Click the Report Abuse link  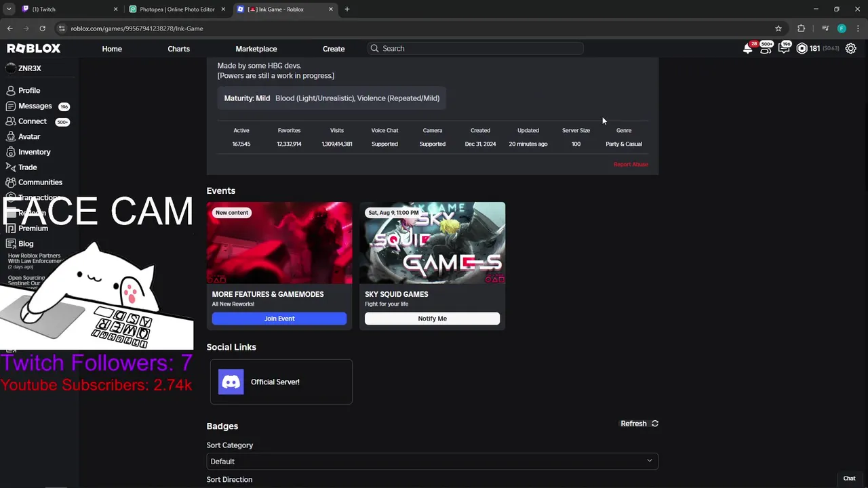[x=631, y=164]
